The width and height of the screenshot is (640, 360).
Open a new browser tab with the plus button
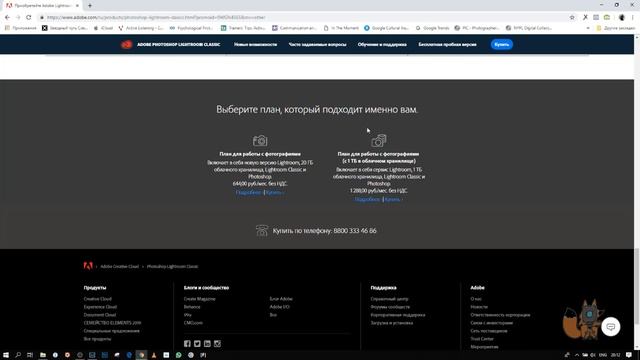coord(90,6)
